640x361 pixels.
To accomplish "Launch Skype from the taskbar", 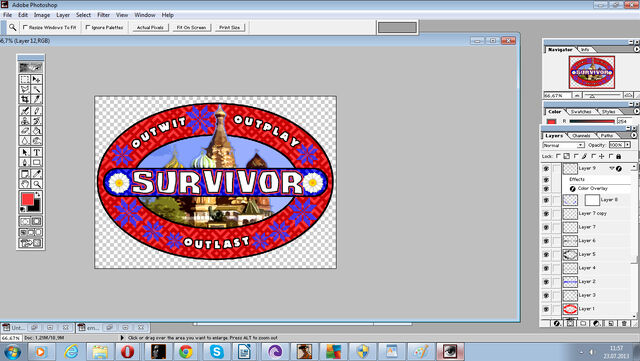I will (x=216, y=352).
